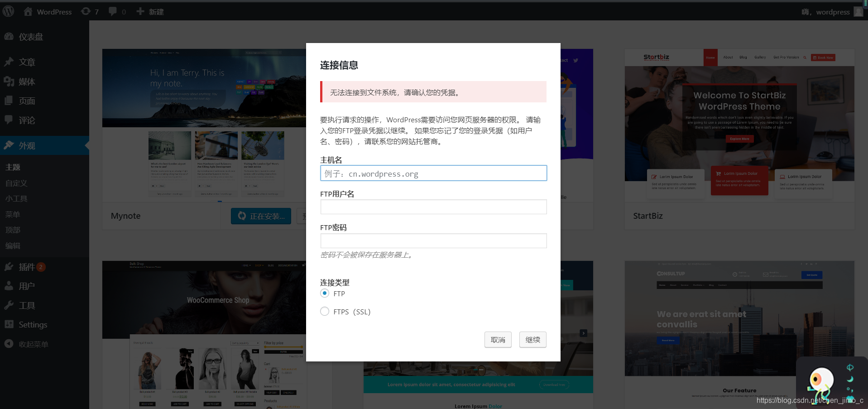Image resolution: width=868 pixels, height=409 pixels.
Task: Click the 继续 continue button
Action: (x=533, y=340)
